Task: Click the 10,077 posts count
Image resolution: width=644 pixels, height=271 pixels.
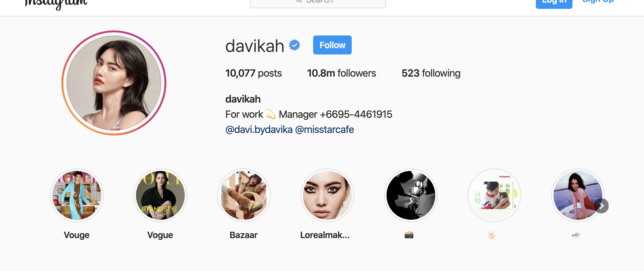Action: pyautogui.click(x=254, y=73)
